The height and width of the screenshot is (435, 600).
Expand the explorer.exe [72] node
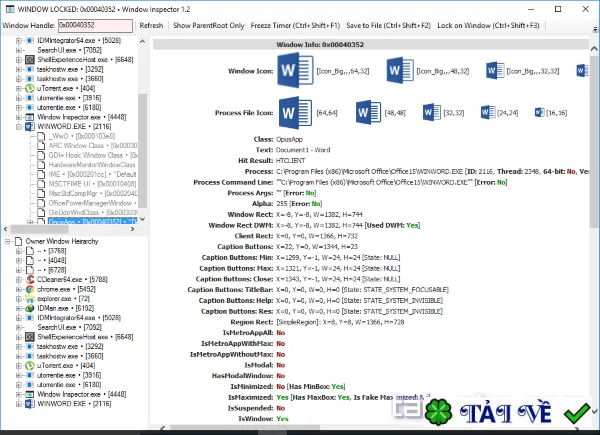click(x=18, y=299)
